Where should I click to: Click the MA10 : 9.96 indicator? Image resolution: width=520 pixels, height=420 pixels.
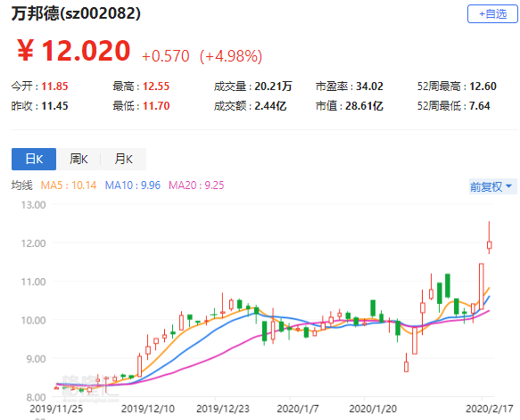133,185
